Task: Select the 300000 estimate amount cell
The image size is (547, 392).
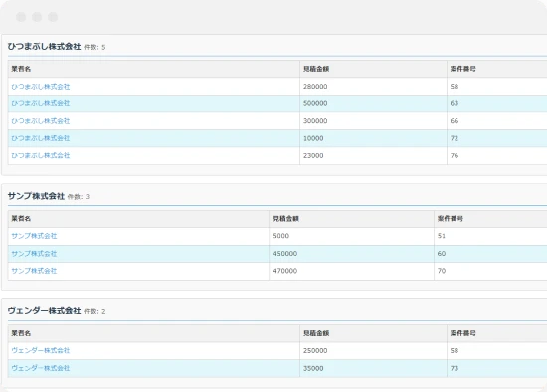Action: [x=373, y=121]
